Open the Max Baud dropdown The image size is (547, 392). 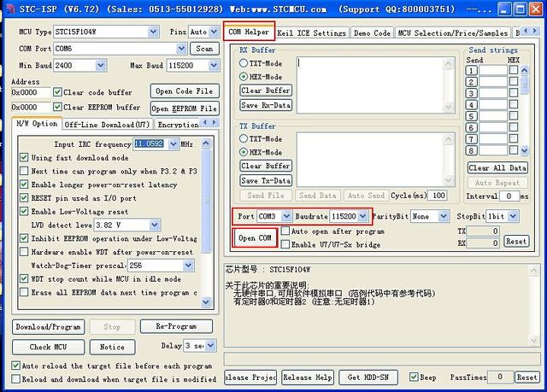pyautogui.click(x=214, y=65)
